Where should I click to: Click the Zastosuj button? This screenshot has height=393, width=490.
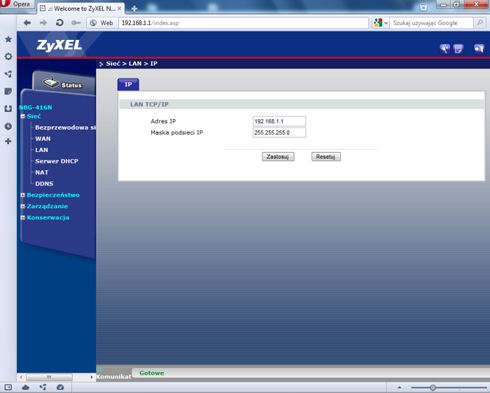[278, 157]
